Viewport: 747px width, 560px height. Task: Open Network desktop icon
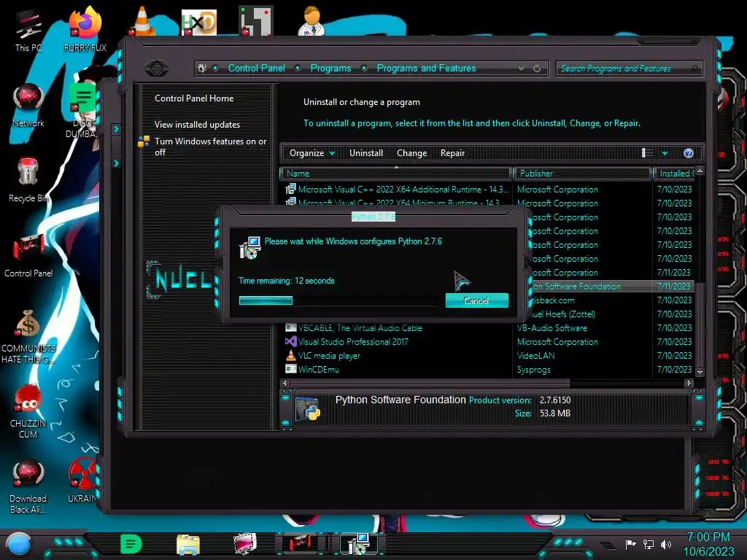(28, 105)
